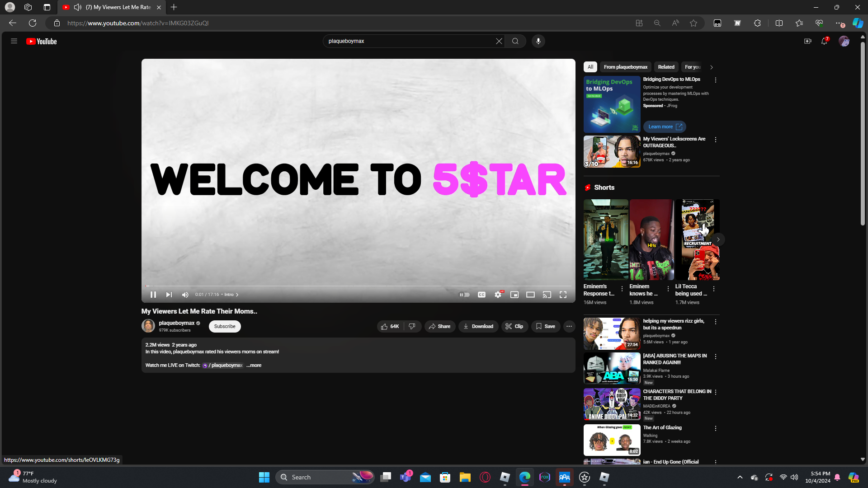Open options for Lockscreens video
This screenshot has width=868, height=488.
716,140
